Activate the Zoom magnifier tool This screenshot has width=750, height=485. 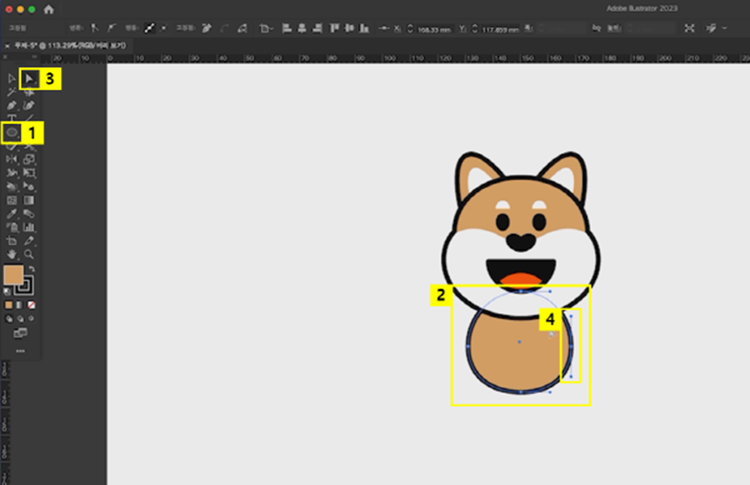pyautogui.click(x=30, y=255)
